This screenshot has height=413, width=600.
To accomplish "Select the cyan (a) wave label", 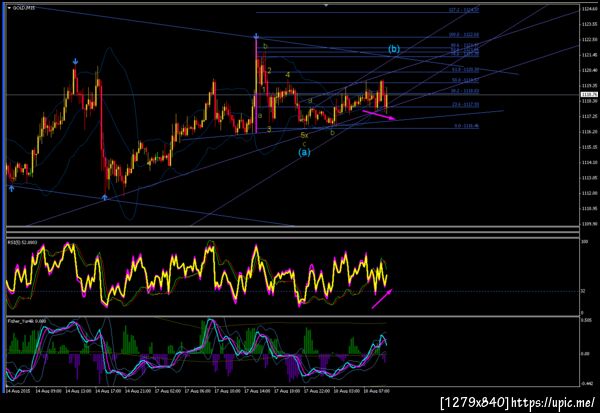I will tap(304, 152).
